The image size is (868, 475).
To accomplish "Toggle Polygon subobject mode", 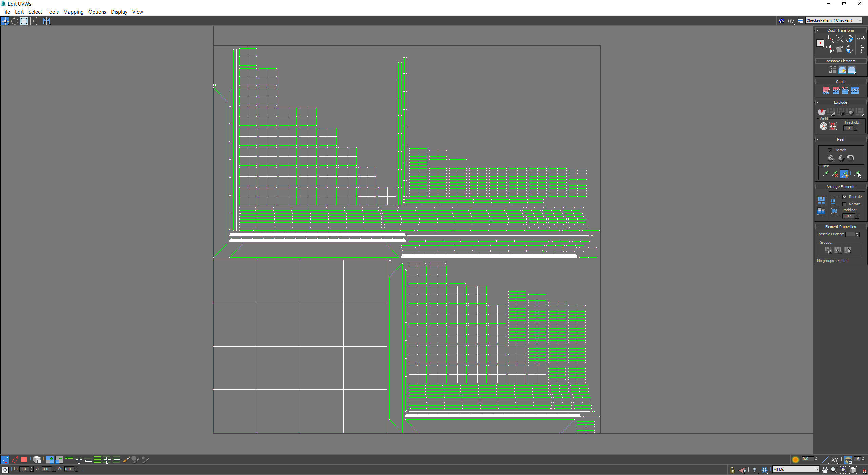I will pyautogui.click(x=24, y=460).
